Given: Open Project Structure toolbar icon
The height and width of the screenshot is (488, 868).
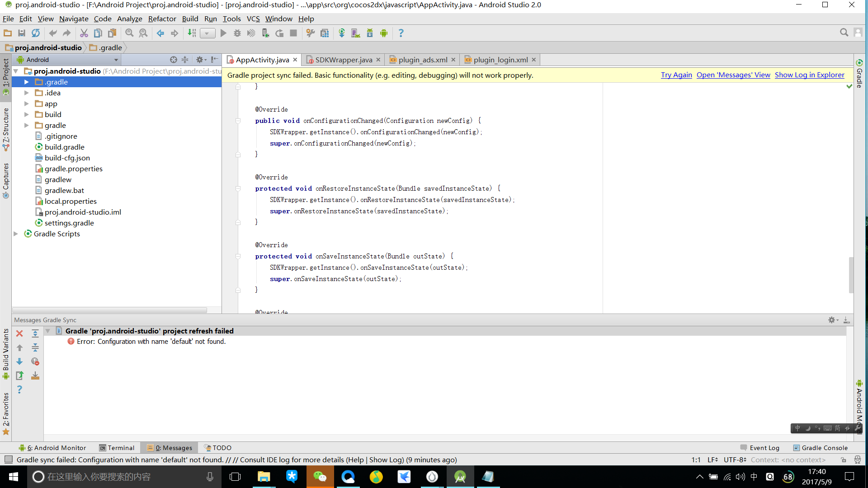Looking at the screenshot, I should pos(324,33).
